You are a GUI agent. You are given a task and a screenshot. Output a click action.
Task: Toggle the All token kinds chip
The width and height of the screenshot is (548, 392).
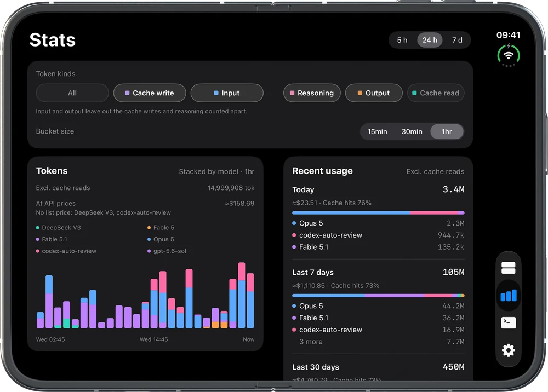(x=72, y=93)
